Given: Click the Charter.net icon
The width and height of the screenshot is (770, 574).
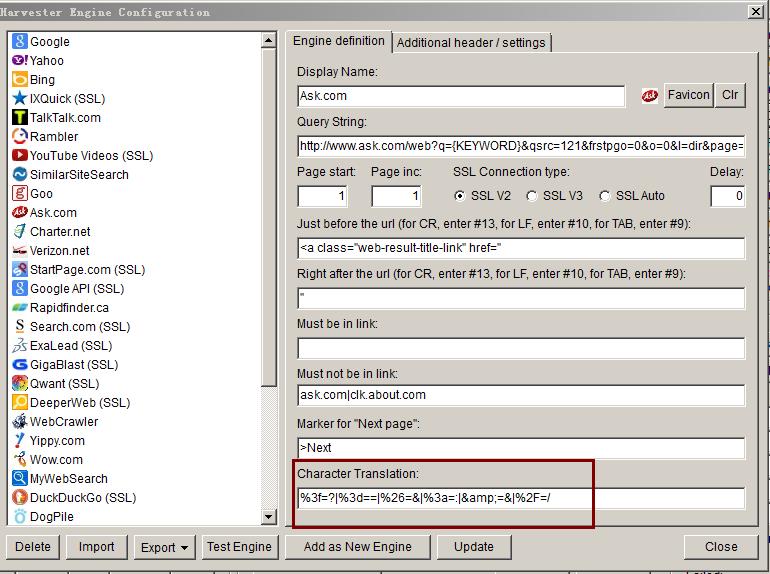Looking at the screenshot, I should (x=20, y=231).
